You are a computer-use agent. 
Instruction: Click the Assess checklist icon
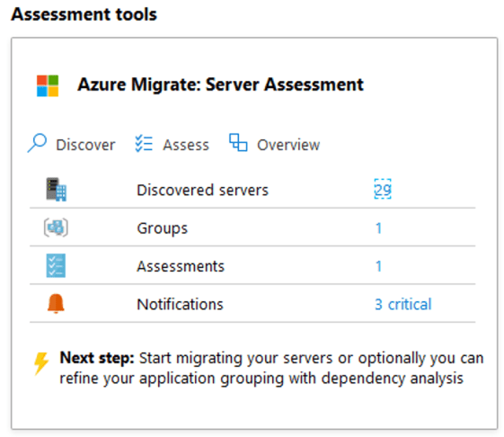pyautogui.click(x=144, y=144)
